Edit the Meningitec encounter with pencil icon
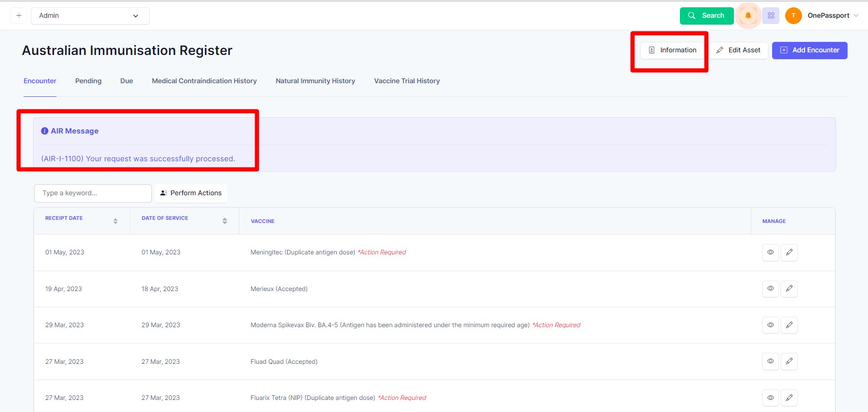 click(x=789, y=252)
